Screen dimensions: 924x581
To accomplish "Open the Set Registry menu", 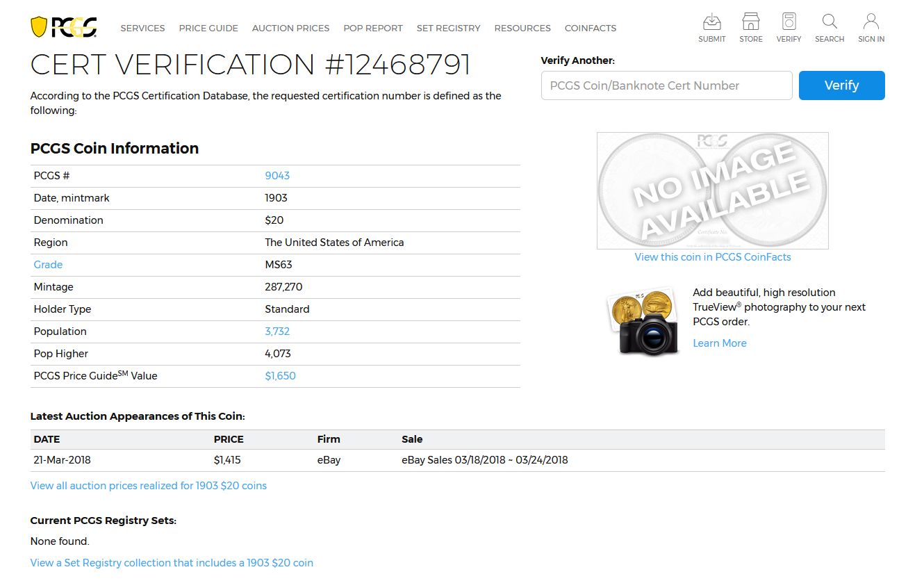I will pyautogui.click(x=448, y=28).
